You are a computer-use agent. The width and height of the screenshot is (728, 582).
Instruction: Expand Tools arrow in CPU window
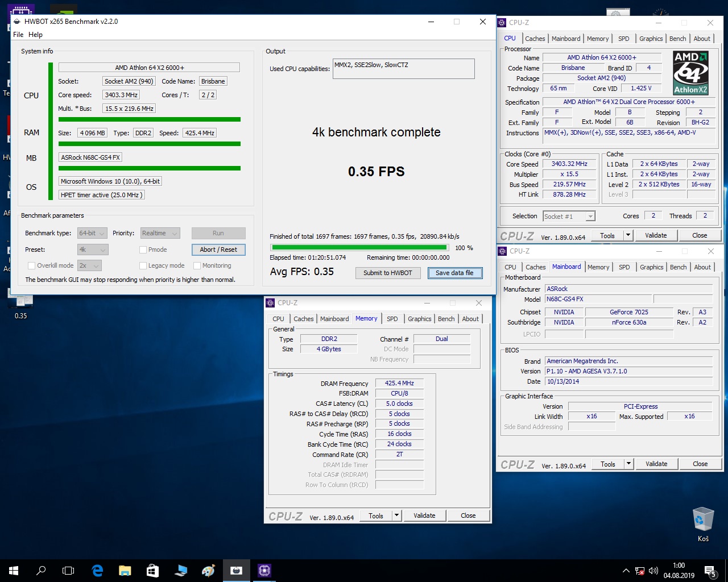628,235
